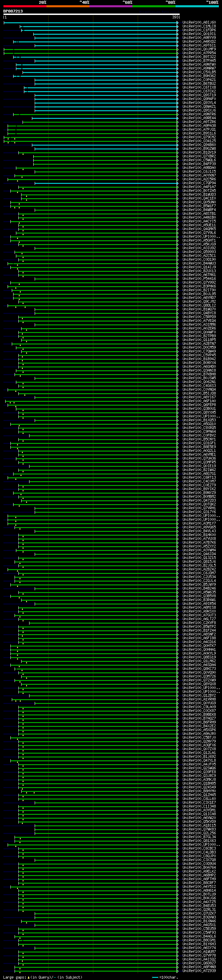
Task: Open hit UniRef100_A4RXD2
Action: (199, 41)
